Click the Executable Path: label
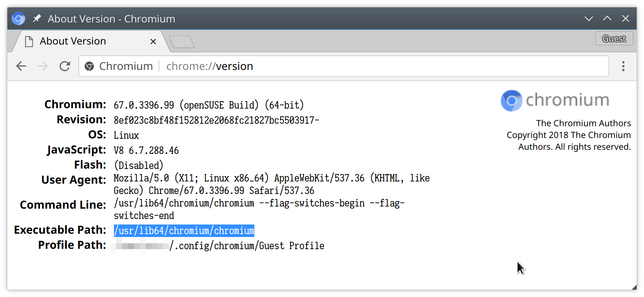 tap(60, 230)
